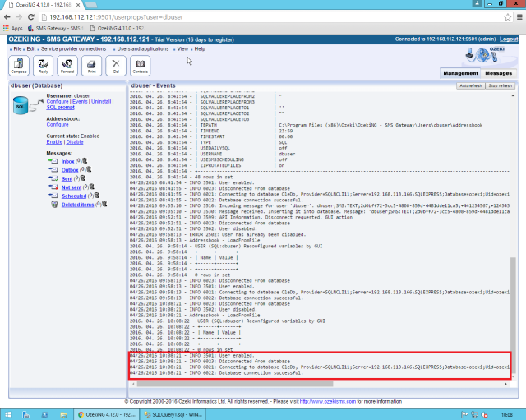Screen dimensions: 526x420
Task: Open the Addressbook Configure link
Action: [58, 124]
